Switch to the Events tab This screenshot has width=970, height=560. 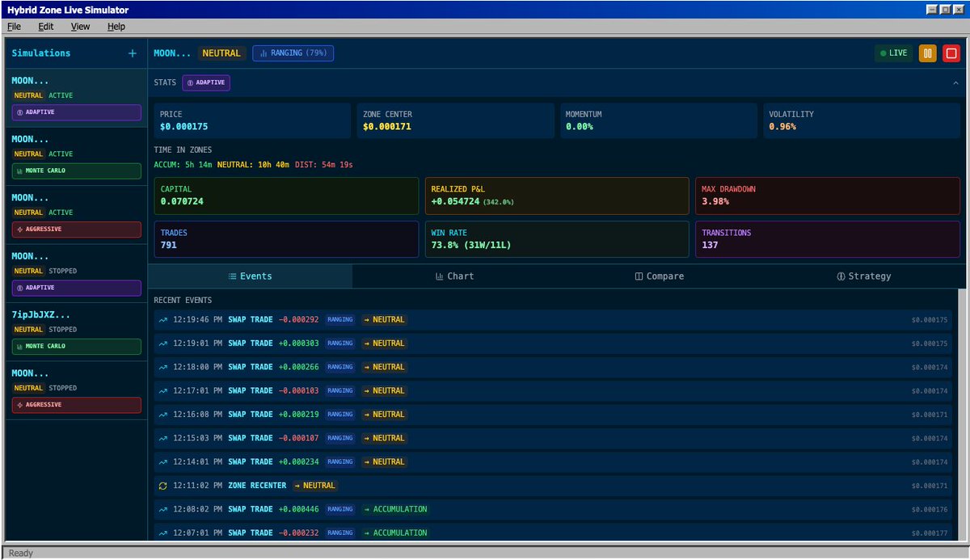point(251,276)
